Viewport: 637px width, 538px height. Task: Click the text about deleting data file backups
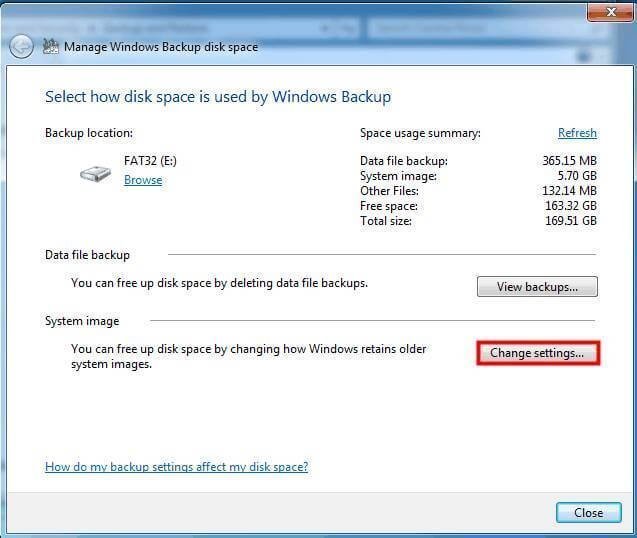tap(219, 283)
